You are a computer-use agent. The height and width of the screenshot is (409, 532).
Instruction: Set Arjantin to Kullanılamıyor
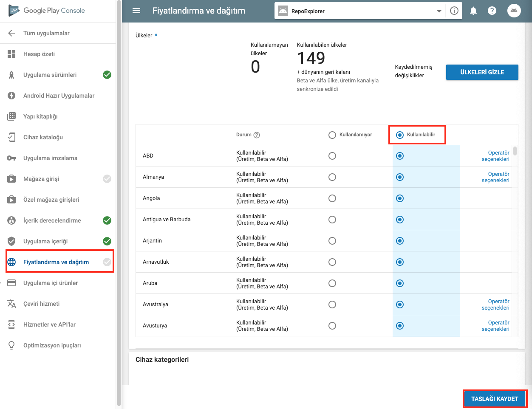pyautogui.click(x=332, y=241)
